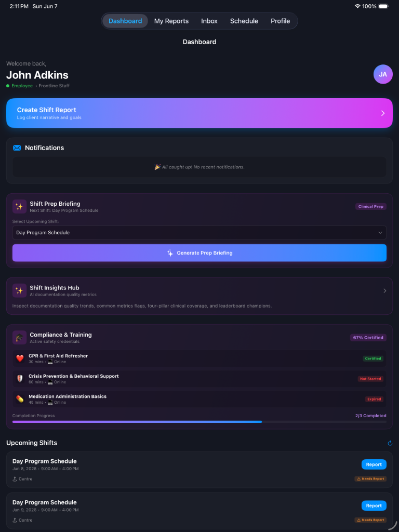
Task: Expand the Shift Insights Hub chevron
Action: 385,291
